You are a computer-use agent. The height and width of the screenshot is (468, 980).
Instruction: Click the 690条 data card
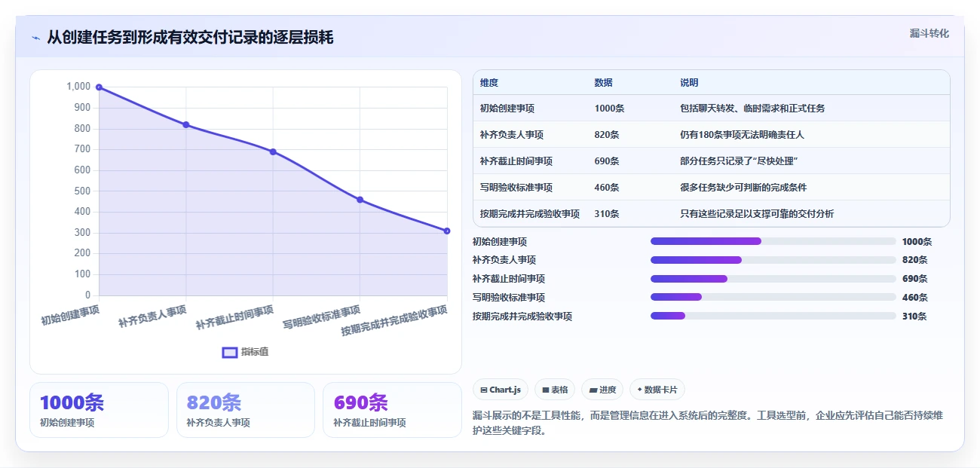click(392, 410)
